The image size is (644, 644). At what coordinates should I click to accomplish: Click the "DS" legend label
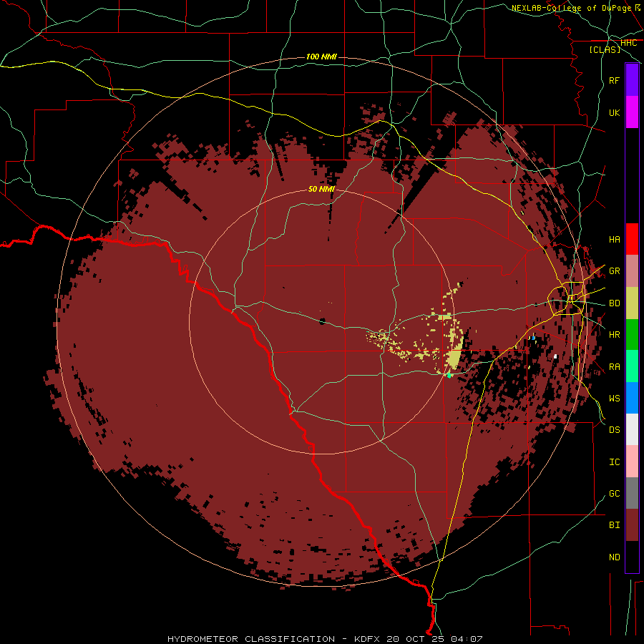coord(614,430)
